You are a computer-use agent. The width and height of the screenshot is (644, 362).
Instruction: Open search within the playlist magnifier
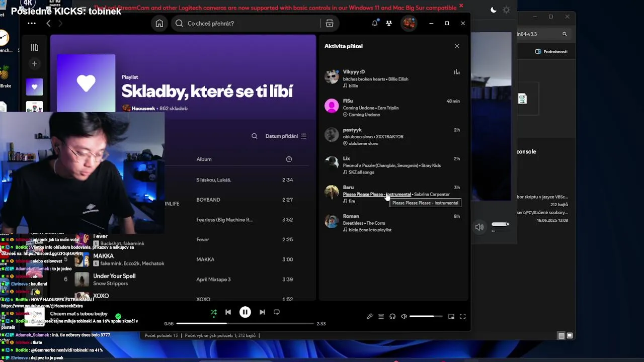click(255, 136)
